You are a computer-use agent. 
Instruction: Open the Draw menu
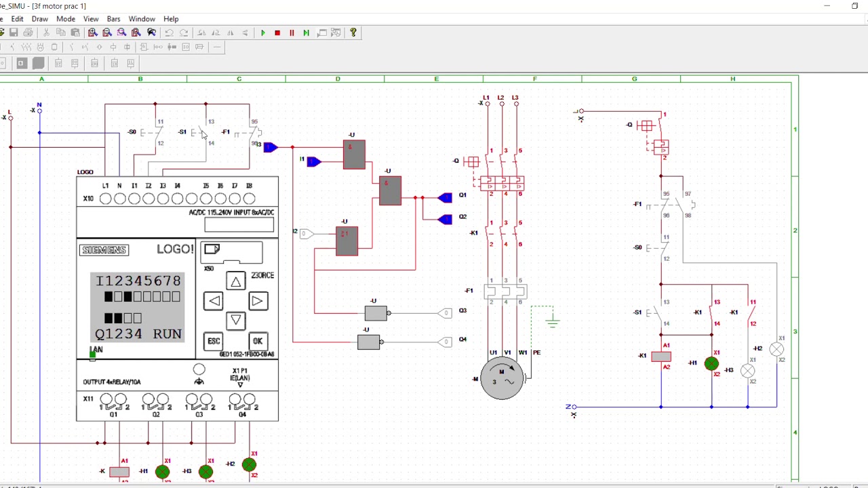(x=40, y=19)
